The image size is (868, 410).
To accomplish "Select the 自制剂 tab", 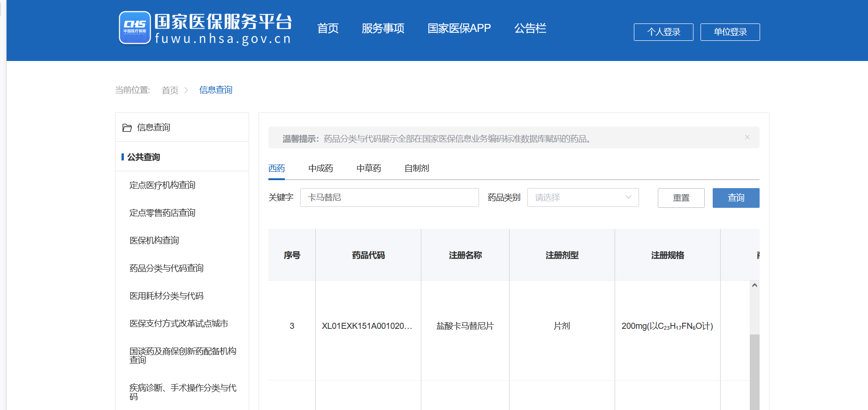I will point(416,168).
